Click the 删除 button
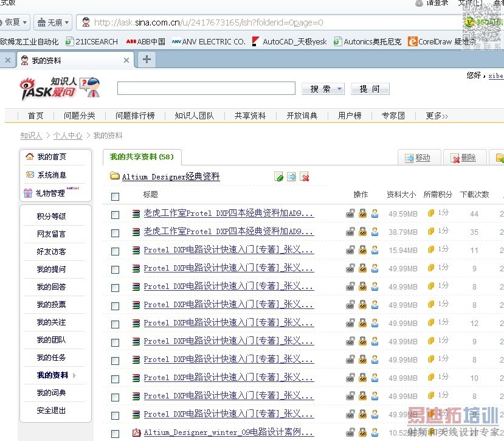The image size is (504, 441). click(x=464, y=158)
